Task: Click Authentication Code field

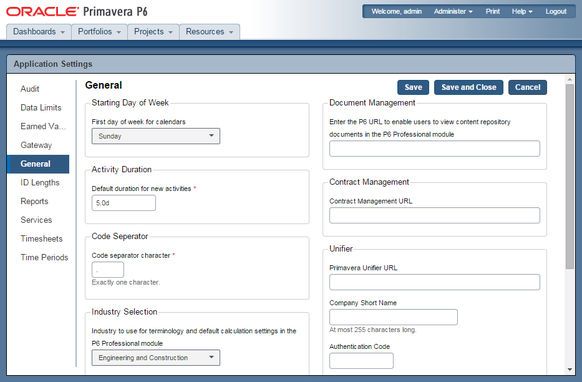Action: click(x=361, y=361)
